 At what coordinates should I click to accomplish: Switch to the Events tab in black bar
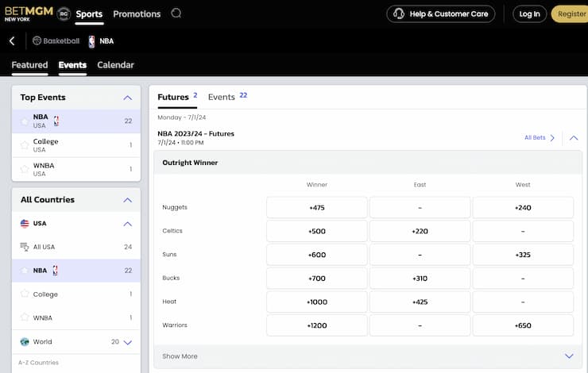[72, 65]
